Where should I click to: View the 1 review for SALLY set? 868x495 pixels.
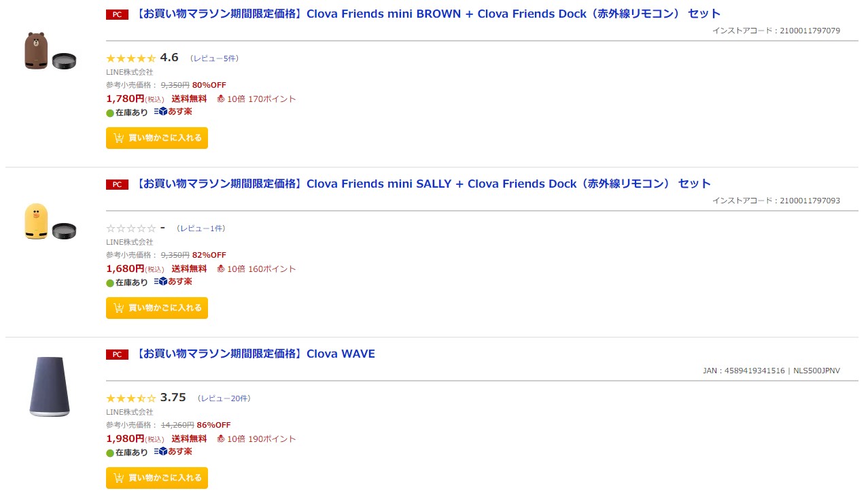(x=201, y=228)
